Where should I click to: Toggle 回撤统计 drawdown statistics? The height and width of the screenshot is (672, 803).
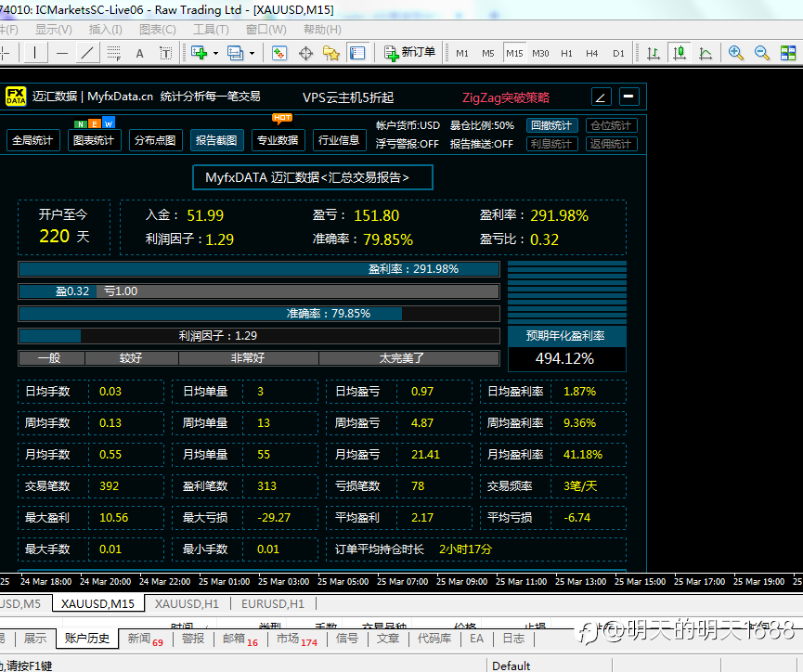tap(552, 125)
